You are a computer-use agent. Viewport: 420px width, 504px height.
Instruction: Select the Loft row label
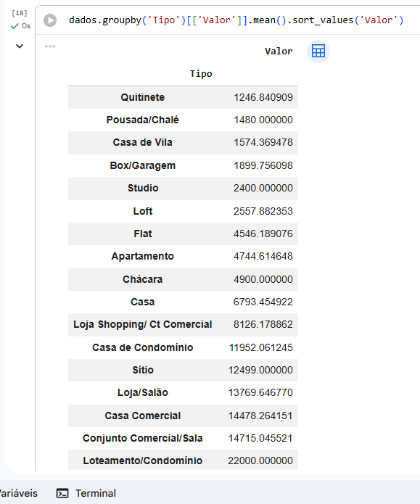[143, 211]
